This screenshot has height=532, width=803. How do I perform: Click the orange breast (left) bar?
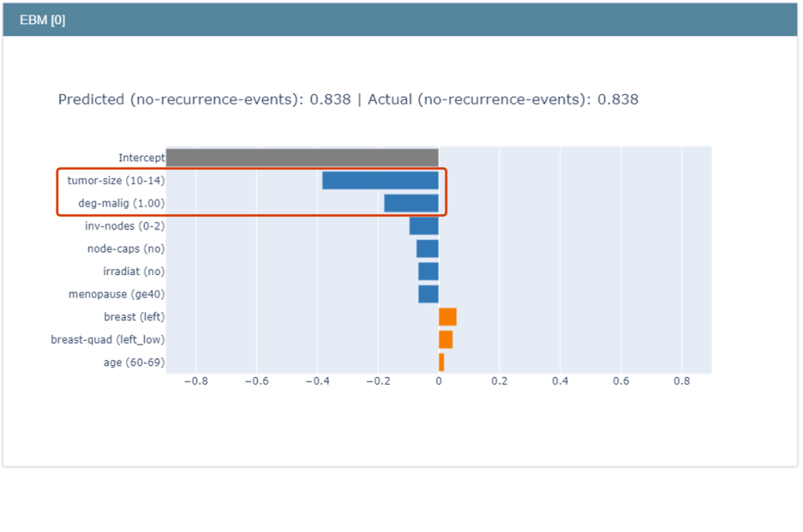click(446, 317)
